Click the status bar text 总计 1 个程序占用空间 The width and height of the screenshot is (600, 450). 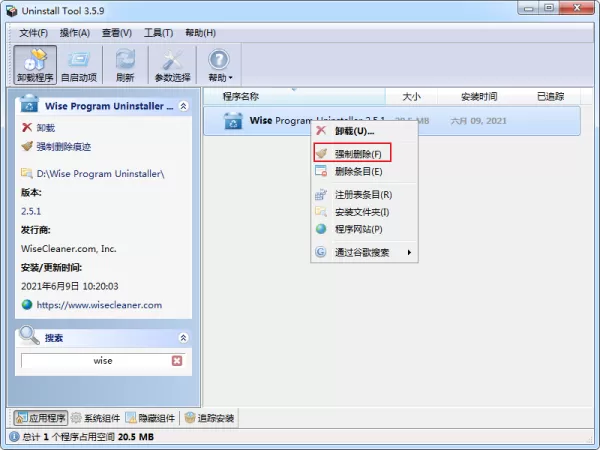68,437
